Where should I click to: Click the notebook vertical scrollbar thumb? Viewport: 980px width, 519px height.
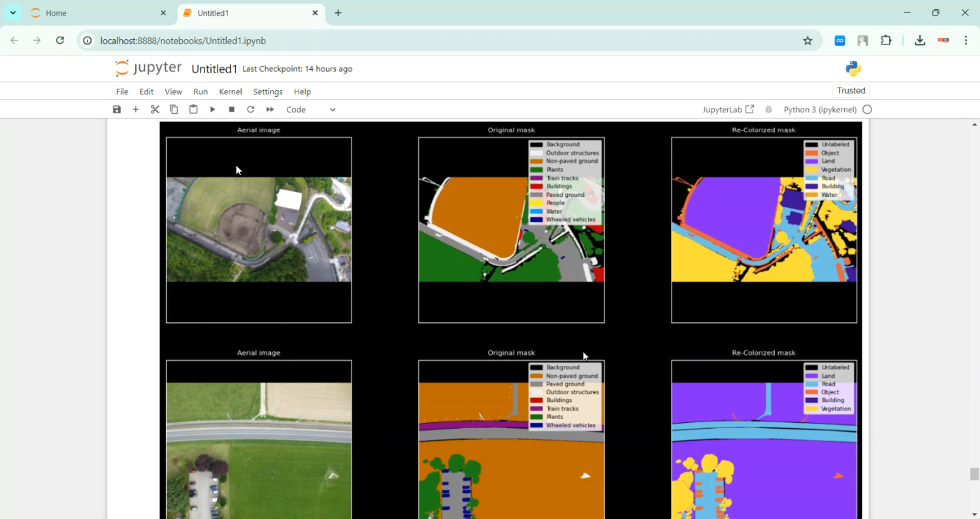click(x=974, y=474)
